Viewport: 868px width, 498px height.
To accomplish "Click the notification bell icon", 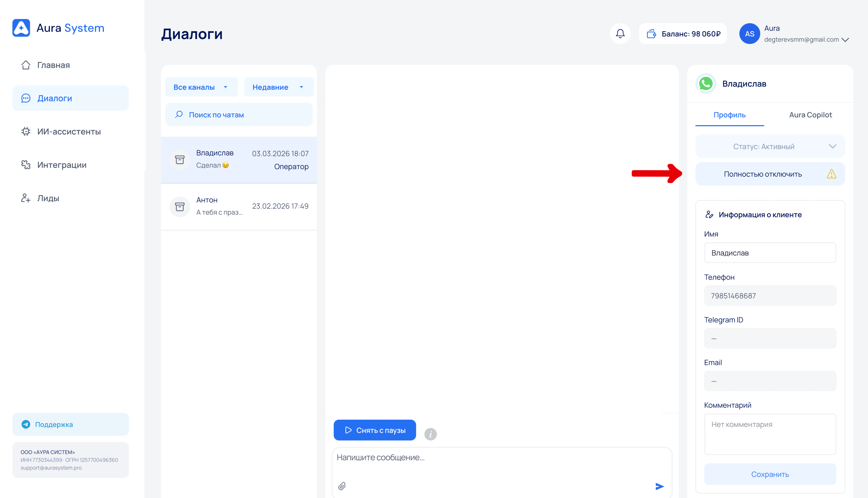I will (x=620, y=34).
